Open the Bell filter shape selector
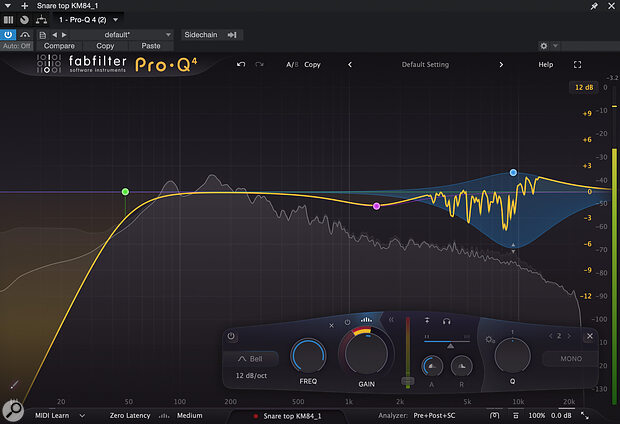The height and width of the screenshot is (424, 620). tap(250, 357)
